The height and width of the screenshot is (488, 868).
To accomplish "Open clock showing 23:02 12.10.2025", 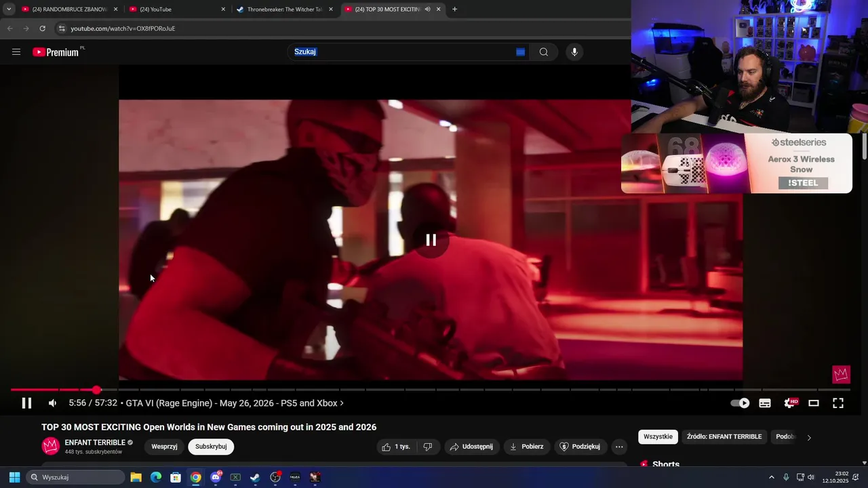I will click(835, 477).
